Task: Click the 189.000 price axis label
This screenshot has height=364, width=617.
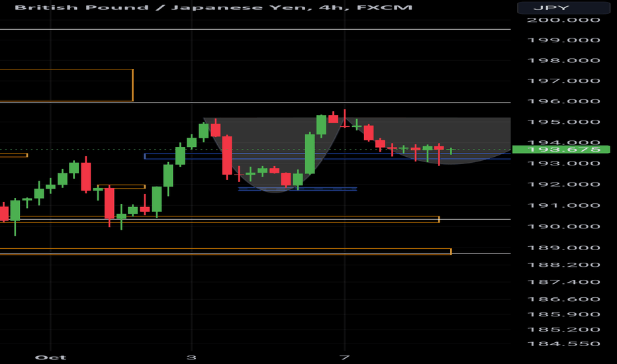Action: click(x=563, y=248)
